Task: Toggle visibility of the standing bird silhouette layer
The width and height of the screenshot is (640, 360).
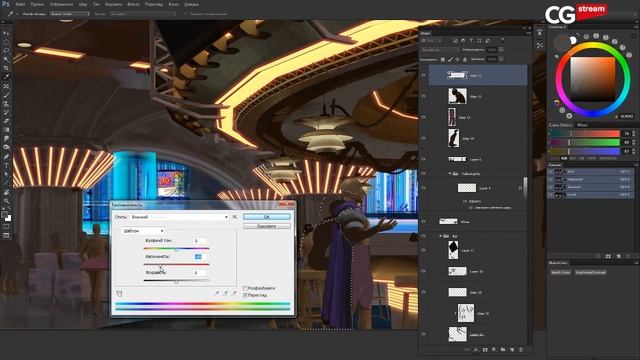Action: (x=424, y=138)
